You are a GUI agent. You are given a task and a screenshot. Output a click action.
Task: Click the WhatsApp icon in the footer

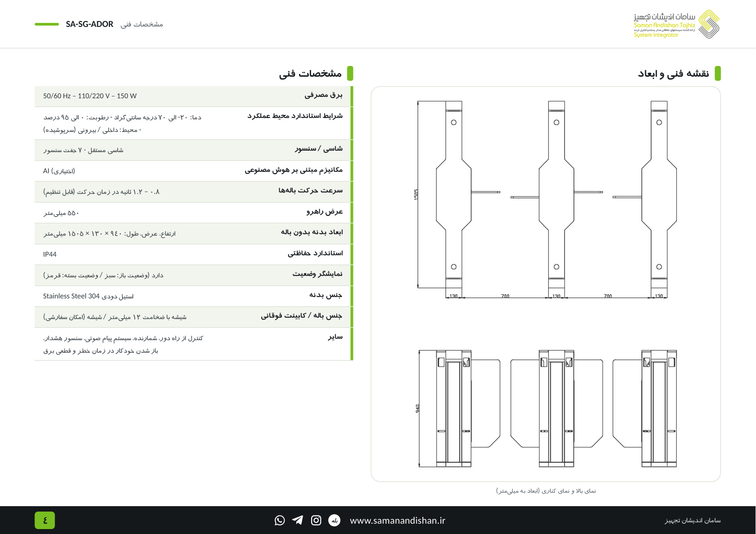(x=280, y=520)
